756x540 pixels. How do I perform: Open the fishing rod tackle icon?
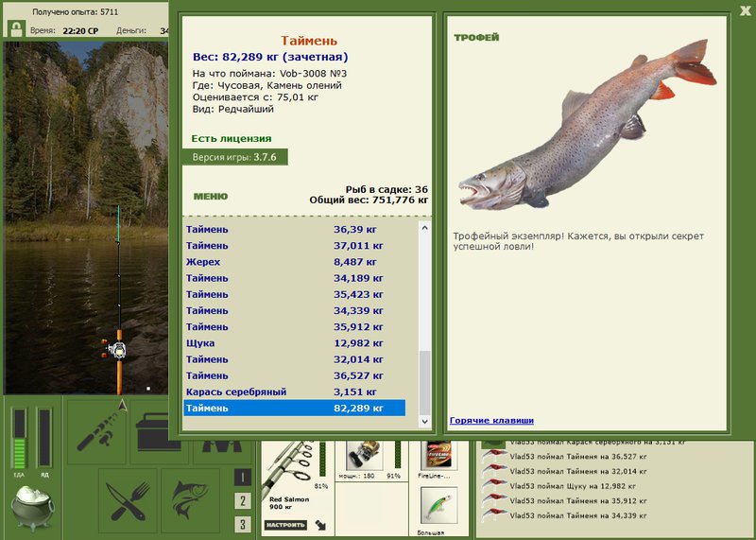coord(97,431)
